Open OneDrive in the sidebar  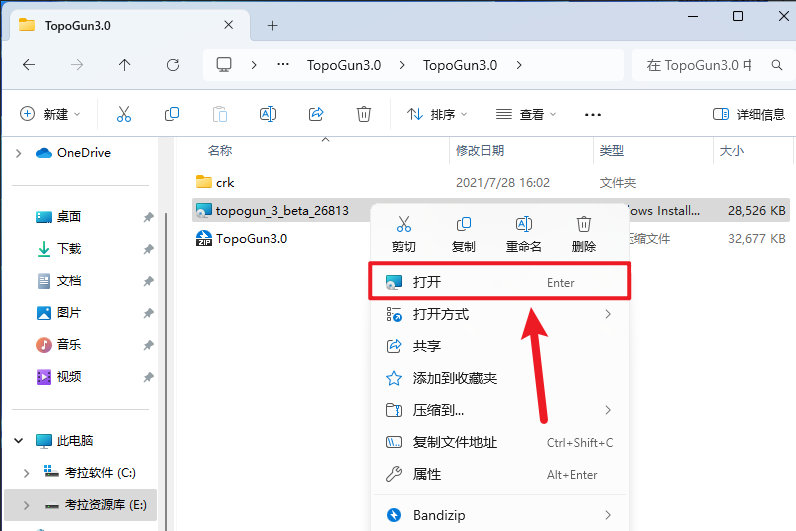74,153
